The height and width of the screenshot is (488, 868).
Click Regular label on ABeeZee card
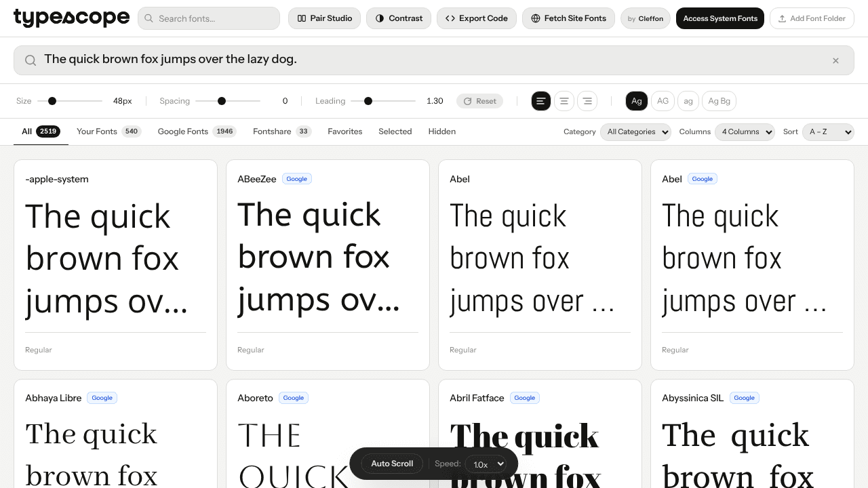[251, 350]
